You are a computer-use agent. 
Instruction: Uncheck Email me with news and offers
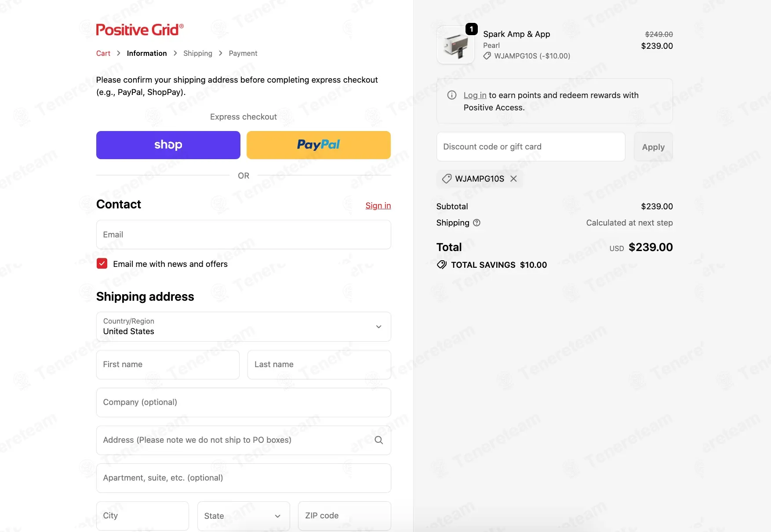102,264
